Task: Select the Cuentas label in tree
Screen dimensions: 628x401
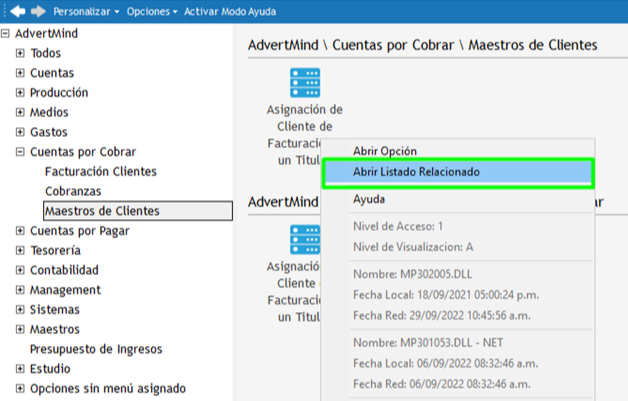Action: click(52, 73)
